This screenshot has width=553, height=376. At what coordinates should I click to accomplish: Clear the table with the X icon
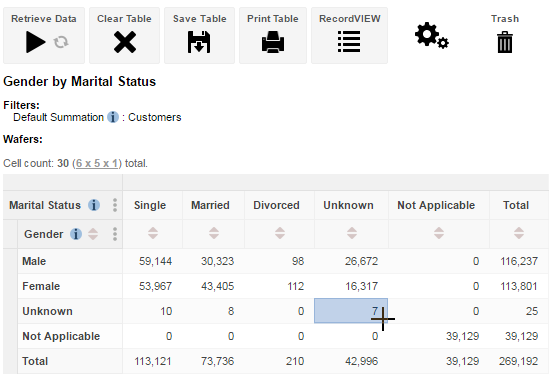click(x=125, y=42)
